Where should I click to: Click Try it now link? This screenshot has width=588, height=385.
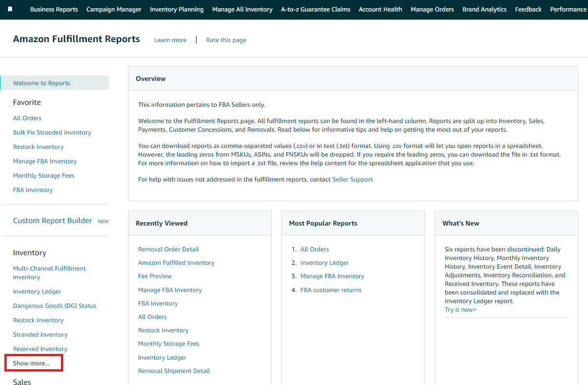click(x=461, y=310)
